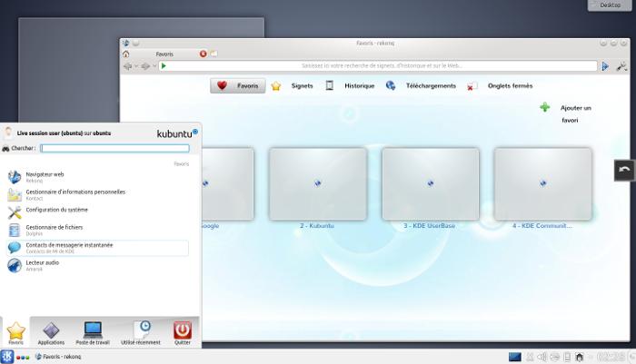This screenshot has width=636, height=364.
Task: Click the star icon for Signets
Action: point(276,86)
